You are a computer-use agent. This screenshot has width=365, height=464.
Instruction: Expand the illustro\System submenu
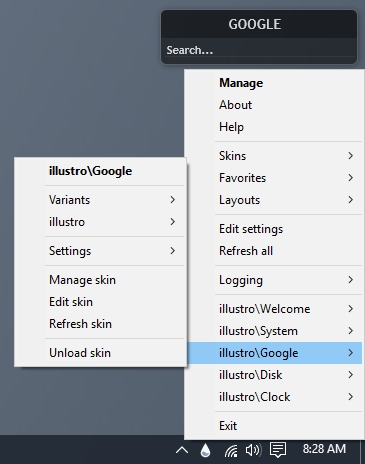point(274,331)
